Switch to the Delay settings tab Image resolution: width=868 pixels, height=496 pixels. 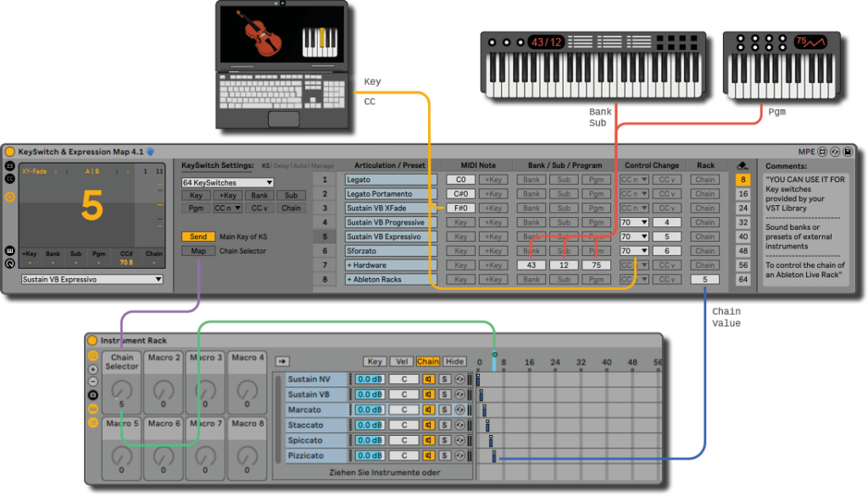click(x=281, y=165)
